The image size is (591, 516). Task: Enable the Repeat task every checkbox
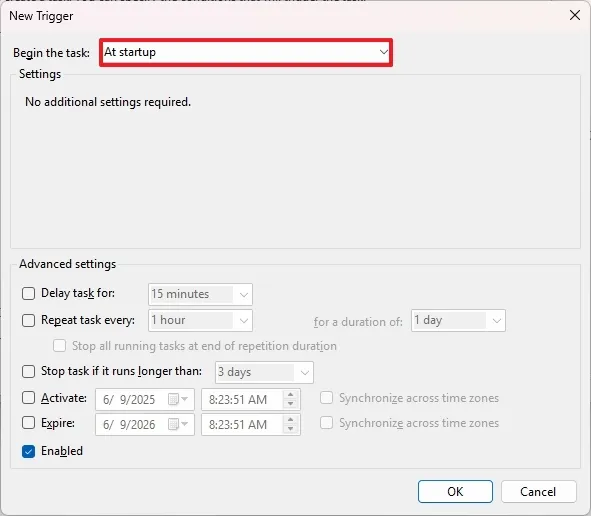click(x=28, y=320)
